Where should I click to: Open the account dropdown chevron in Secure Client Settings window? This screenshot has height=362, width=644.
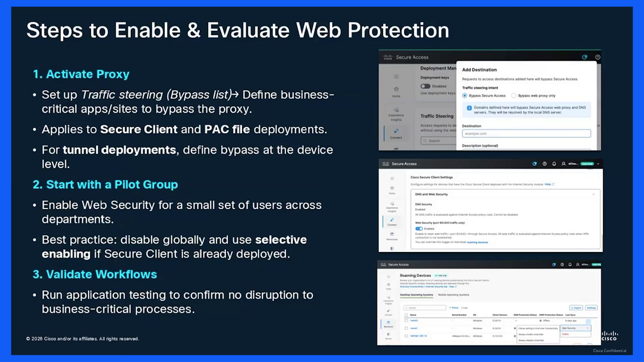tap(598, 164)
